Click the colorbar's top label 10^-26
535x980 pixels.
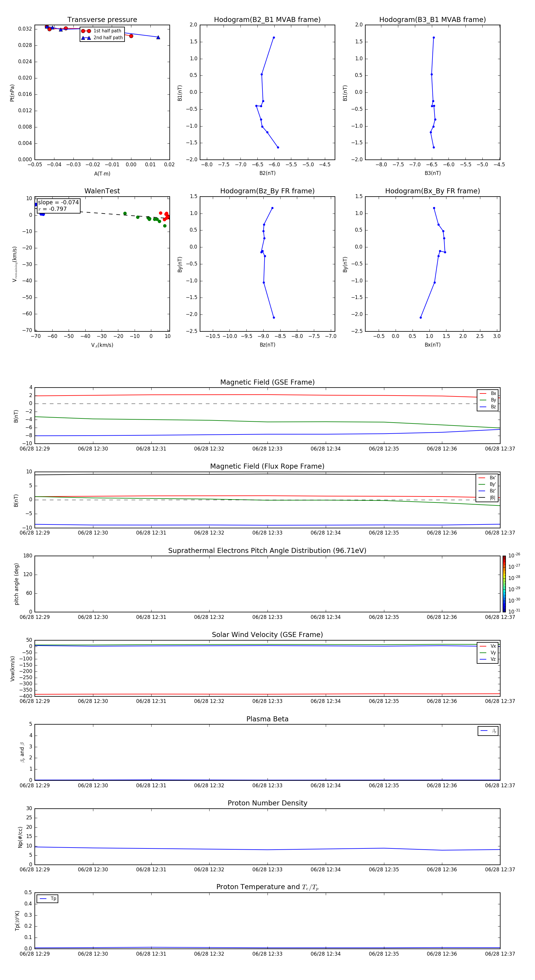(514, 555)
